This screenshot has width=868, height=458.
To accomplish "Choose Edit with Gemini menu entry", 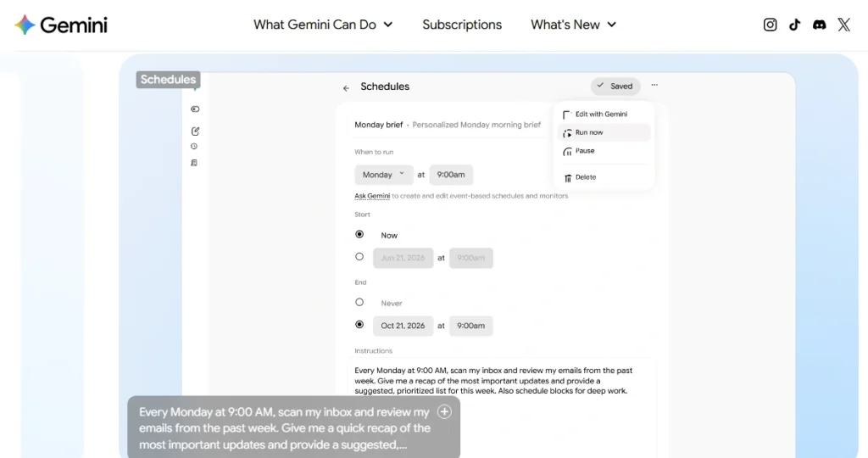I will [x=604, y=114].
